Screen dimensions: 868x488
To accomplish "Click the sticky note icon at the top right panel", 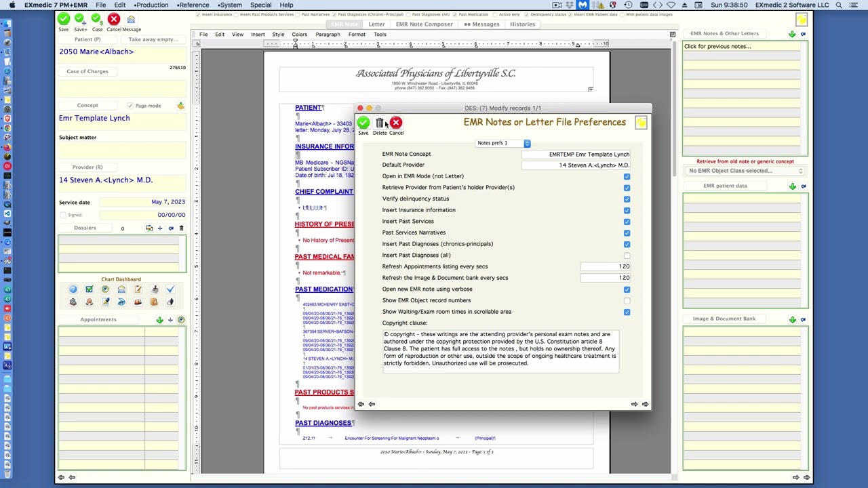I will [802, 20].
